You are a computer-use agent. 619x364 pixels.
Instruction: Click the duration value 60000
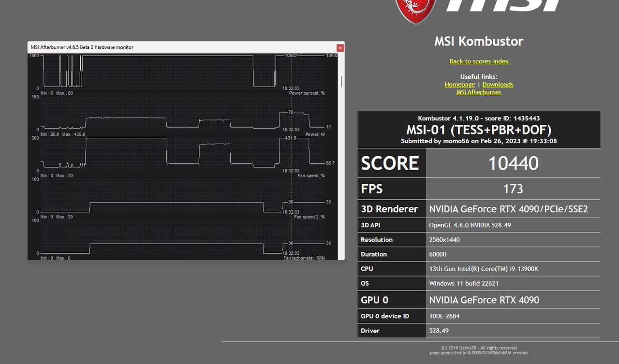click(x=438, y=254)
